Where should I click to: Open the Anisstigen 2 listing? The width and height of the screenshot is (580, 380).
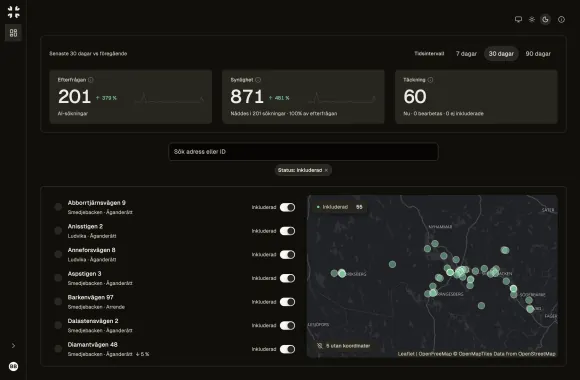[85, 226]
